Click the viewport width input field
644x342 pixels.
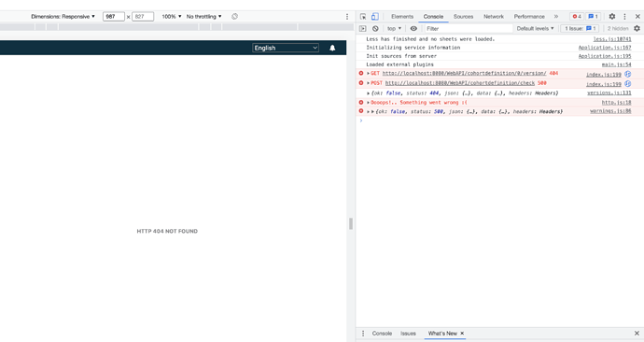coord(113,17)
